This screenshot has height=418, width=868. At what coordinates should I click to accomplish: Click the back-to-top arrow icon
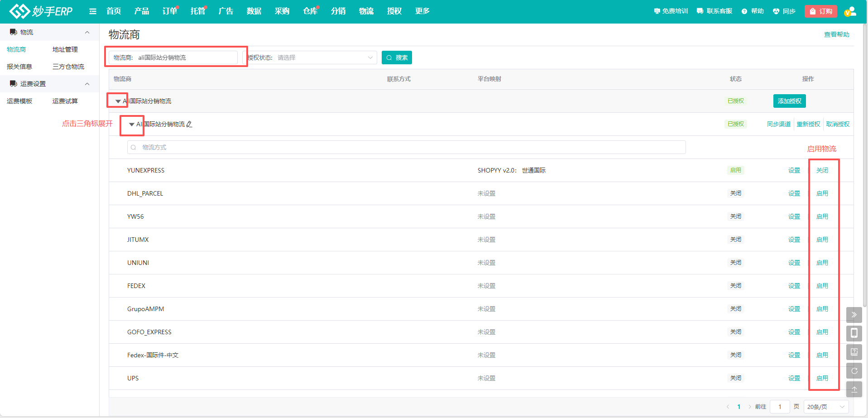tap(854, 389)
